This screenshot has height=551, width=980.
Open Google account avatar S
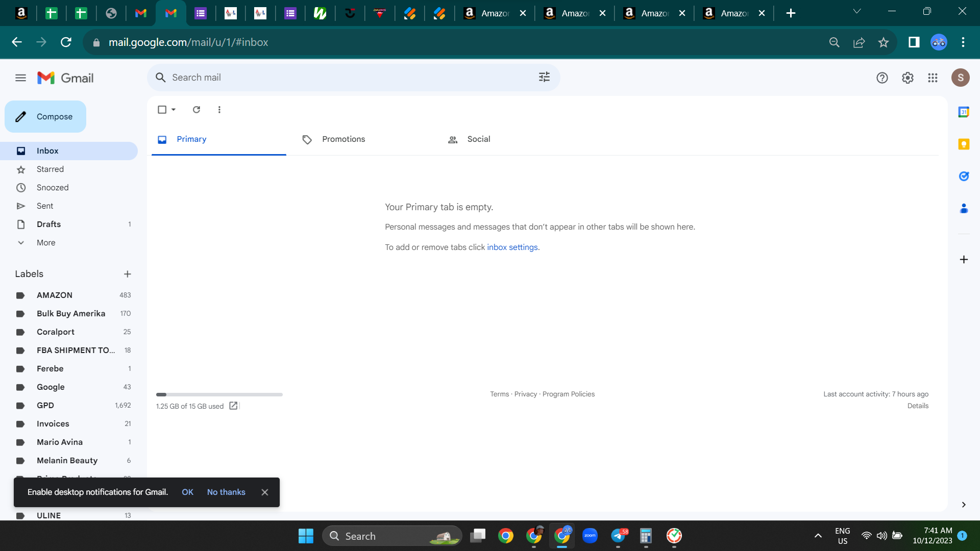(960, 78)
